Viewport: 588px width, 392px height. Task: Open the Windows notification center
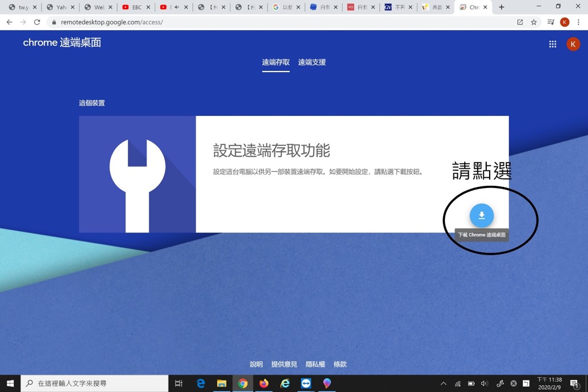pos(574,383)
